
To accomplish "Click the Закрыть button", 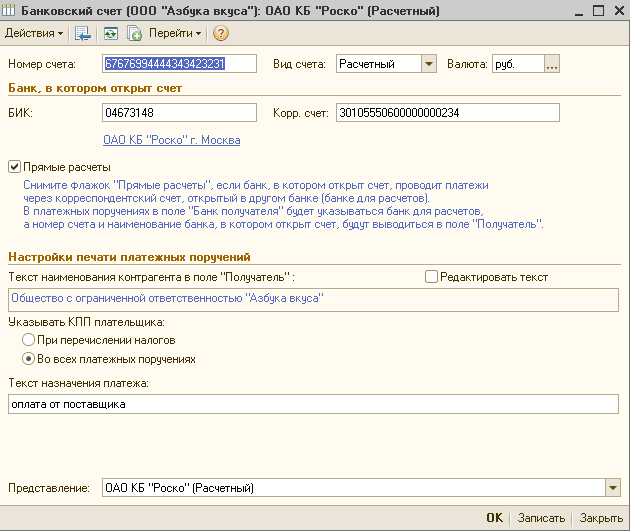I will click(601, 518).
